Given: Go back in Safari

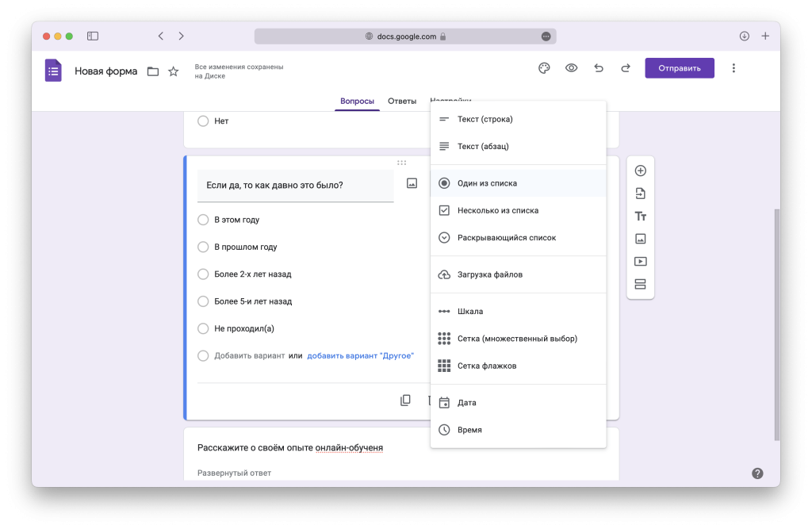Looking at the screenshot, I should [160, 36].
